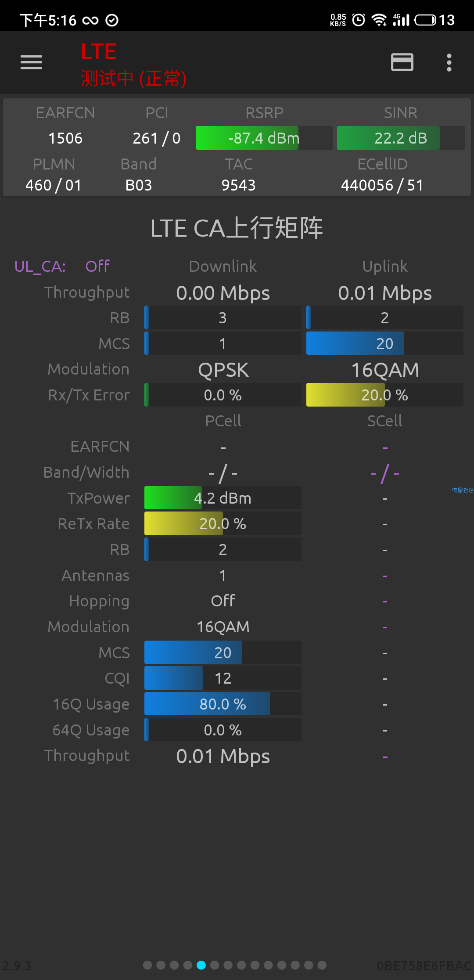
Task: Tap the battery indicator icon
Action: [425, 20]
